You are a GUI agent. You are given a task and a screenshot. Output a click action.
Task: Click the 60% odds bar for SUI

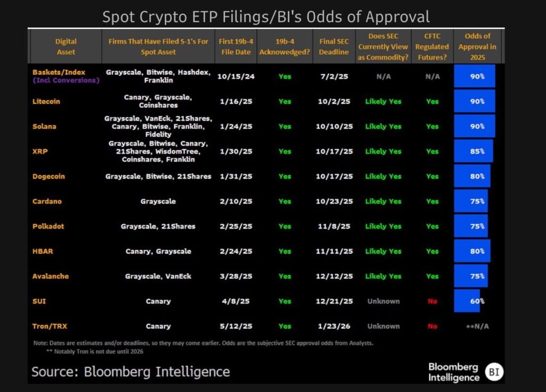click(x=467, y=301)
